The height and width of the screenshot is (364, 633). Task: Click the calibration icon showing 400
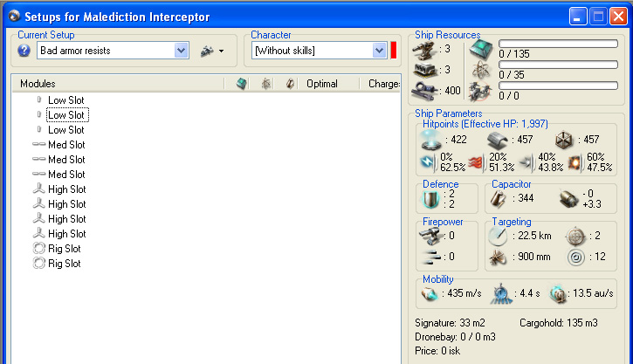point(424,91)
